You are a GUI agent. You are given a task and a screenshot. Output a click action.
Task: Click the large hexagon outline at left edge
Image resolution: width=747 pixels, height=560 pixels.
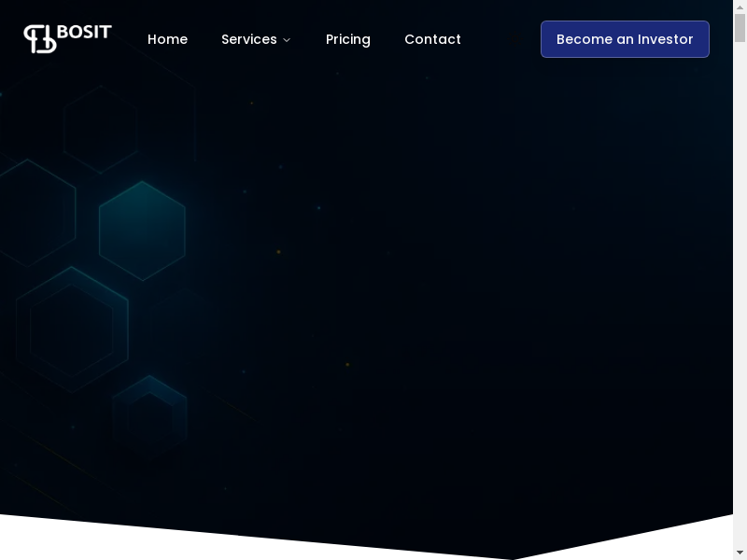coord(33,213)
